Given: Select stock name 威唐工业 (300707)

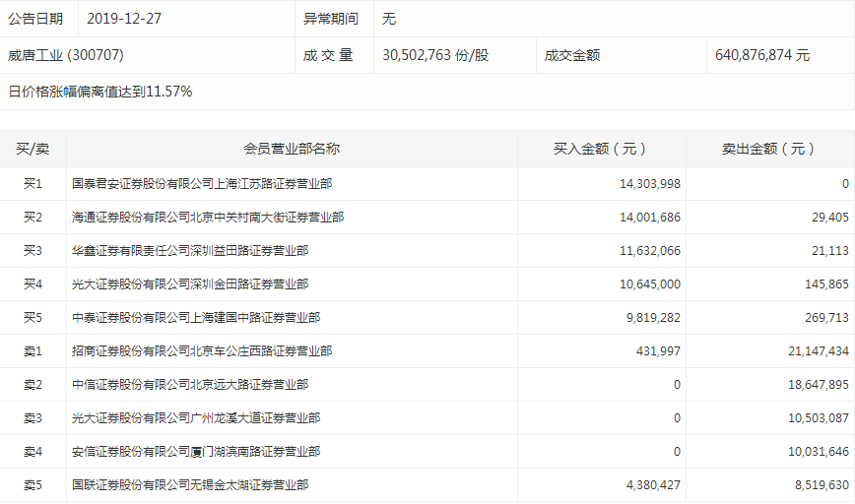Looking at the screenshot, I should (65, 55).
